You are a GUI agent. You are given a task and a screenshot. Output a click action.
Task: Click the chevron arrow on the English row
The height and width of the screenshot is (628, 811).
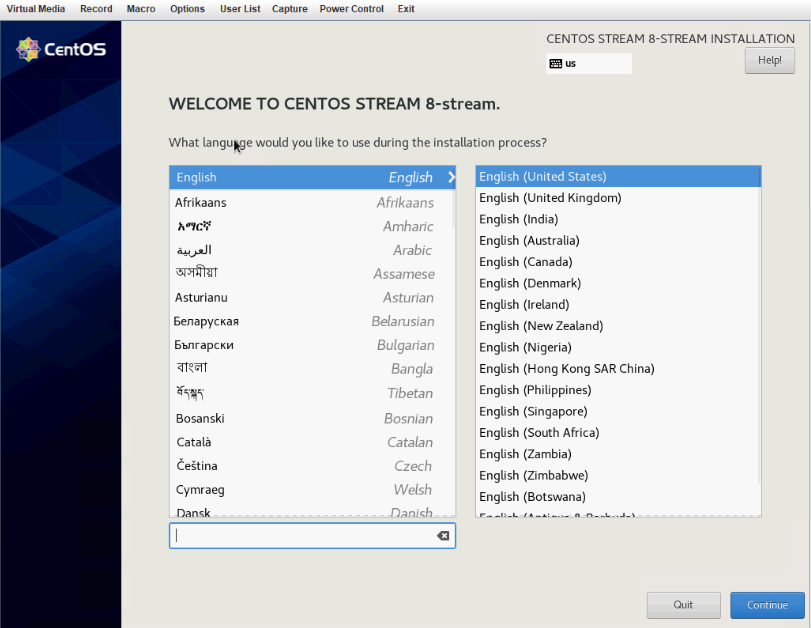tap(451, 177)
